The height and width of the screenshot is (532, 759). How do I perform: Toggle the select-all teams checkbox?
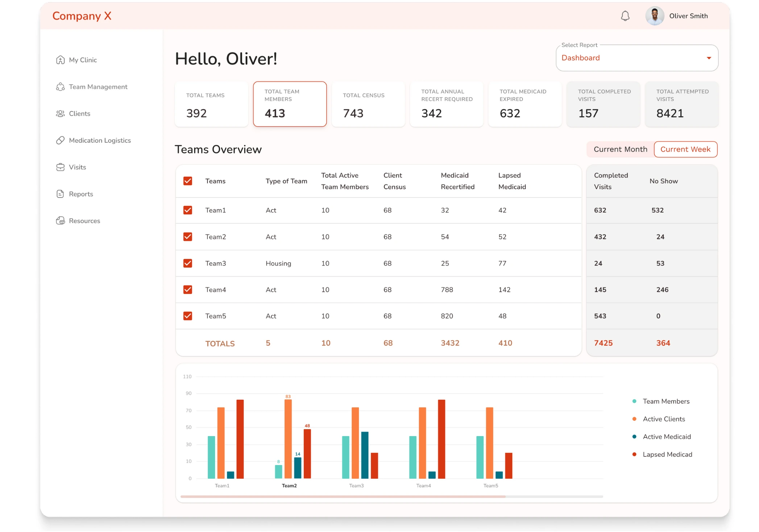(x=188, y=181)
